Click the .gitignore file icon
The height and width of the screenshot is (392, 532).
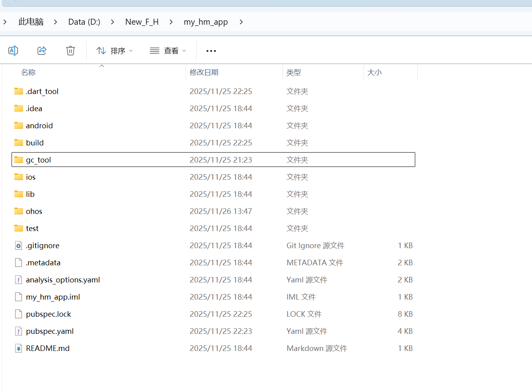click(18, 245)
